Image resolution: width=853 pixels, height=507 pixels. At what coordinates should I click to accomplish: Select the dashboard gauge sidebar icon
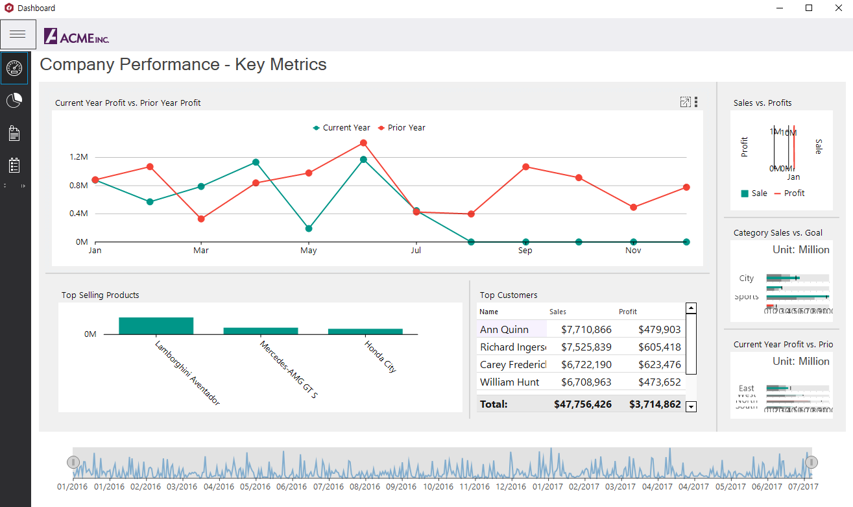click(14, 69)
